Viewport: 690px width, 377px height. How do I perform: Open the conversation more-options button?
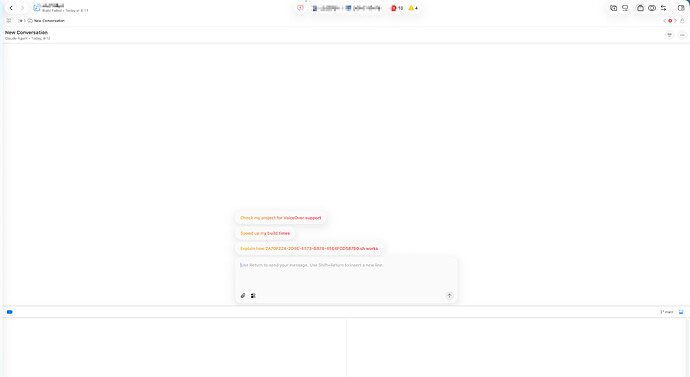[x=682, y=35]
